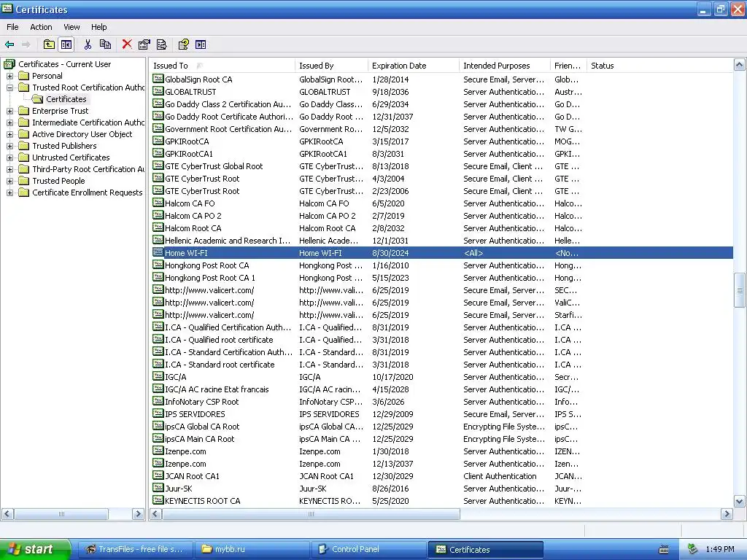Click the Up one level folder icon
The image size is (747, 560).
coord(49,44)
